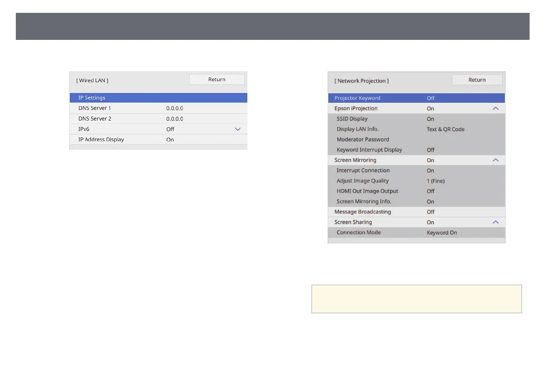Select the DNS Server 2 field

coord(158,119)
